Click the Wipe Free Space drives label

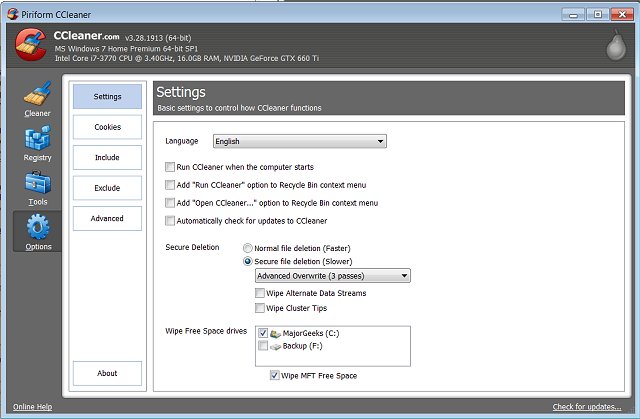tap(206, 331)
